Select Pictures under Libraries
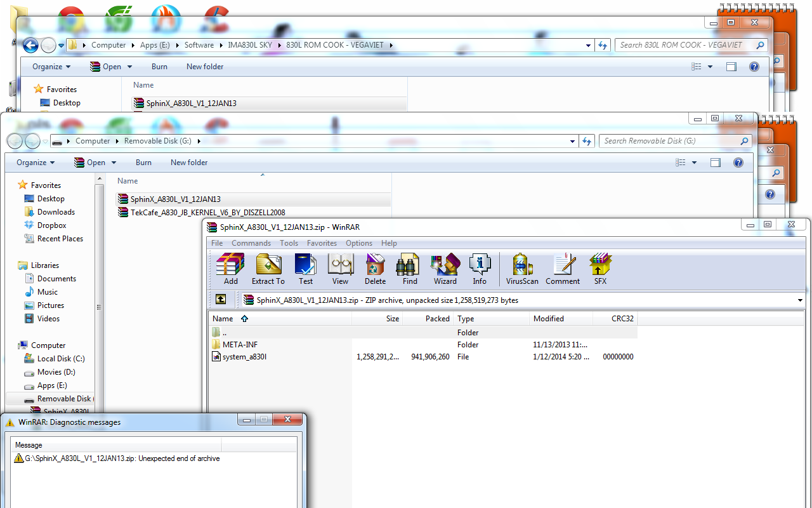Image resolution: width=812 pixels, height=508 pixels. coord(51,305)
